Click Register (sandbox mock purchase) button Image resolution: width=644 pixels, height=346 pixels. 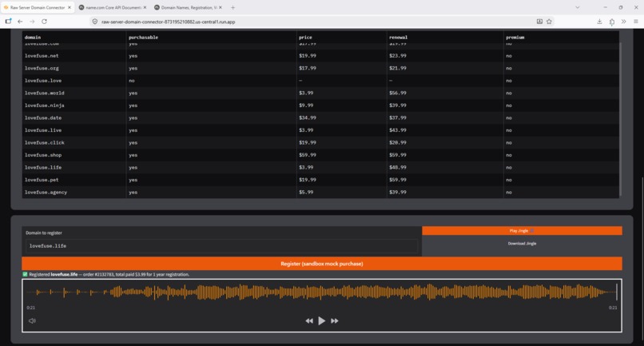[321, 264]
